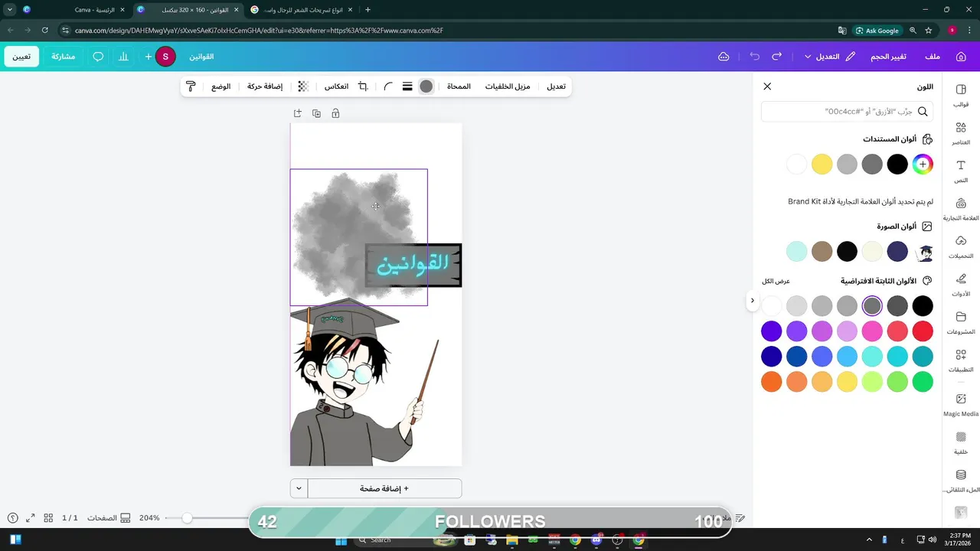Open the المشروعات projects sidebar panel
The width and height of the screenshot is (980, 551).
coord(961,323)
